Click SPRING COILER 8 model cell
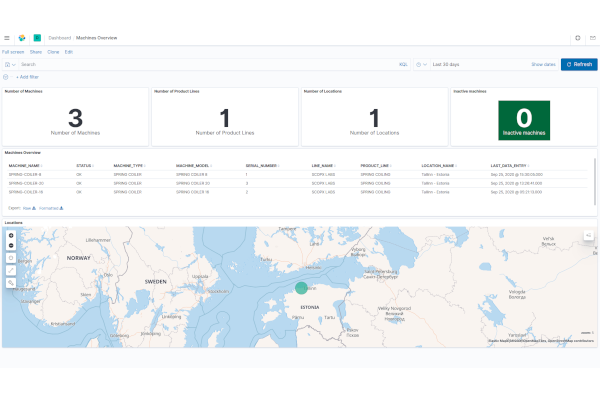This screenshot has height=400, width=600. pyautogui.click(x=191, y=175)
